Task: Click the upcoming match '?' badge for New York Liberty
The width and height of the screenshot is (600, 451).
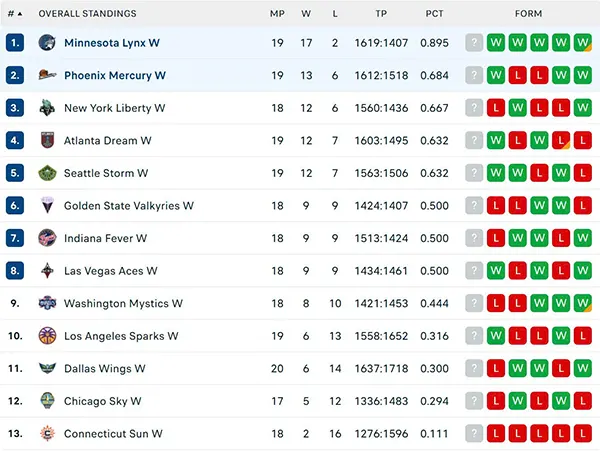Action: point(474,108)
